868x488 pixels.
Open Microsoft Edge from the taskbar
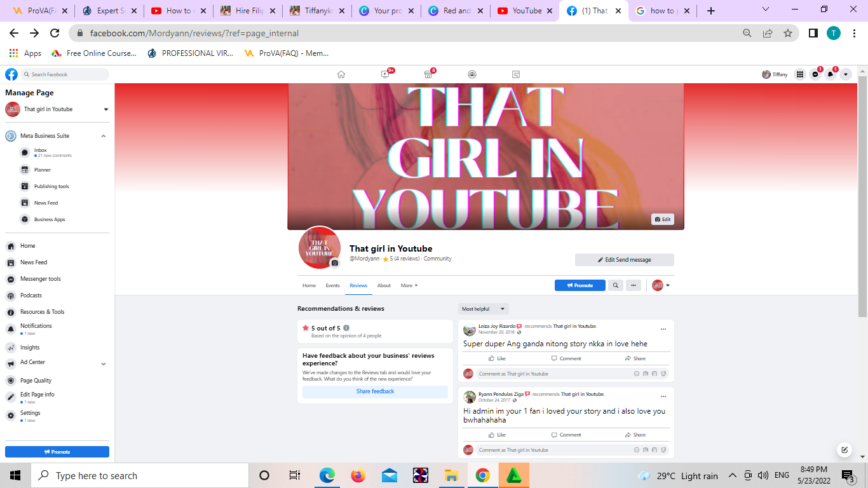(327, 475)
